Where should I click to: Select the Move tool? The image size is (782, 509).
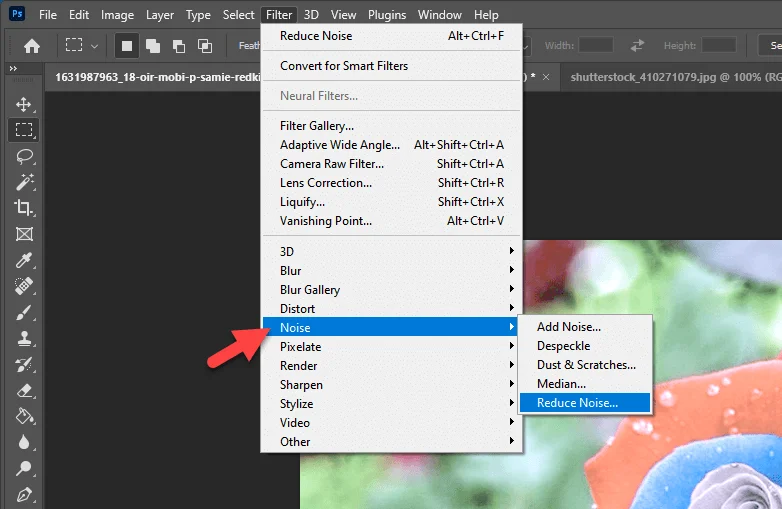click(23, 104)
